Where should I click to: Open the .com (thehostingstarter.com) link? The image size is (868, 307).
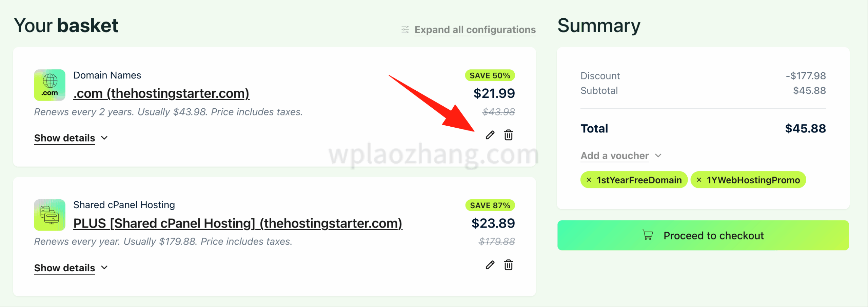(x=161, y=93)
